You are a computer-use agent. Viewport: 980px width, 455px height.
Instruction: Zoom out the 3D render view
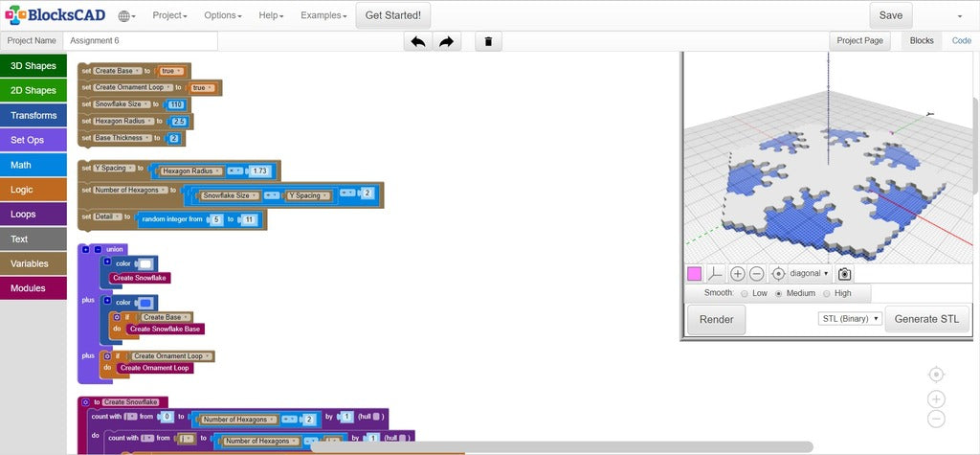click(x=756, y=274)
